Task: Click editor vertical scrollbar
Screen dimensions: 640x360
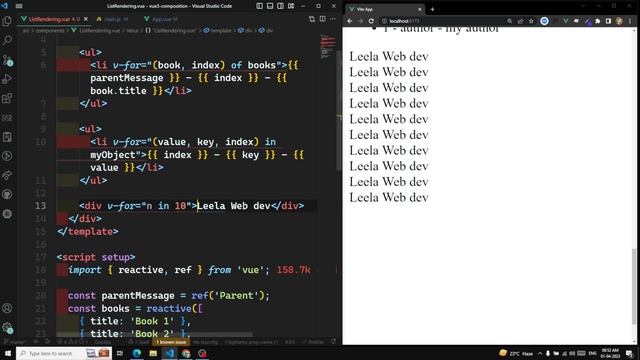Action: (x=339, y=110)
